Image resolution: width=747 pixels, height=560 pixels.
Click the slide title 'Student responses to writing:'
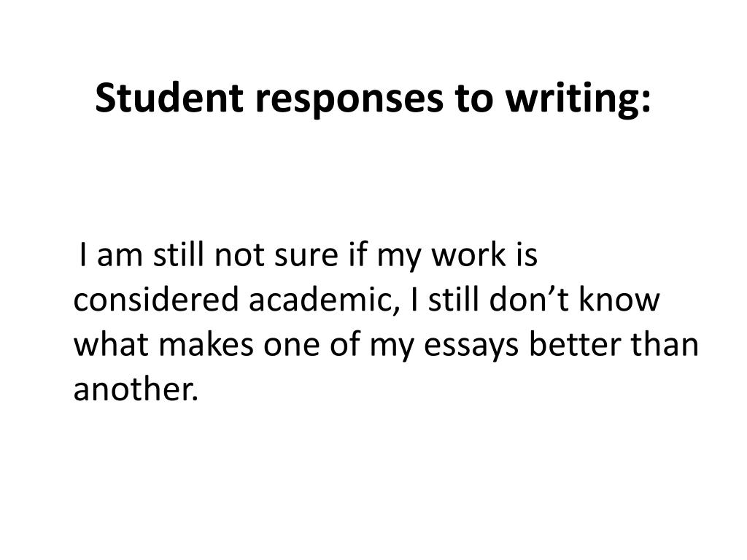(373, 98)
